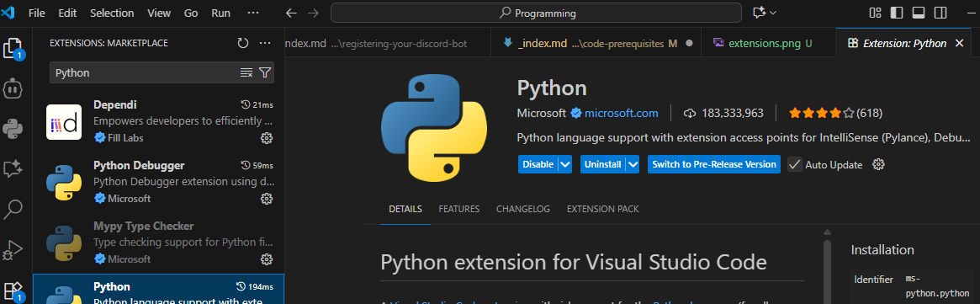Click the large Python logo image
The image size is (980, 304).
[434, 128]
